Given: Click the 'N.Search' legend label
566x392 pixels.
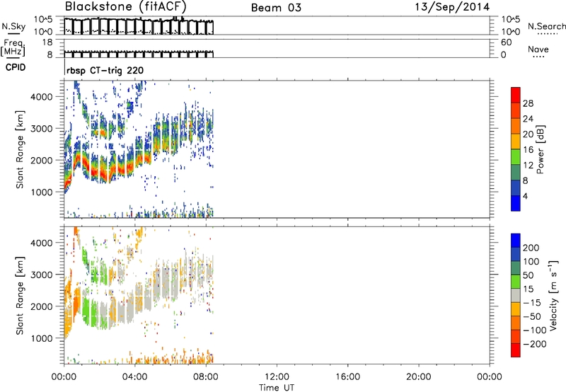Looking at the screenshot, I should tap(546, 26).
